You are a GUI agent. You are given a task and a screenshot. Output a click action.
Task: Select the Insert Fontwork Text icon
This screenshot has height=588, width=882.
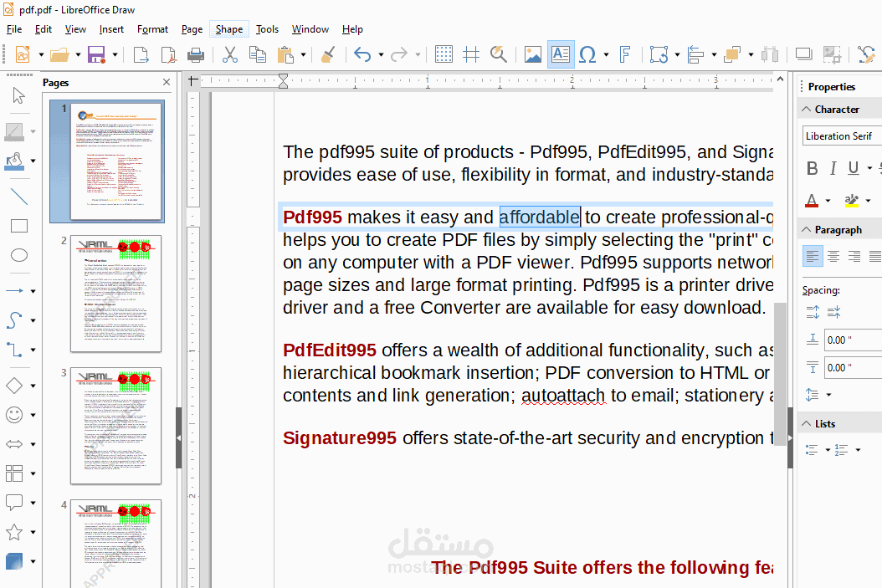point(625,54)
